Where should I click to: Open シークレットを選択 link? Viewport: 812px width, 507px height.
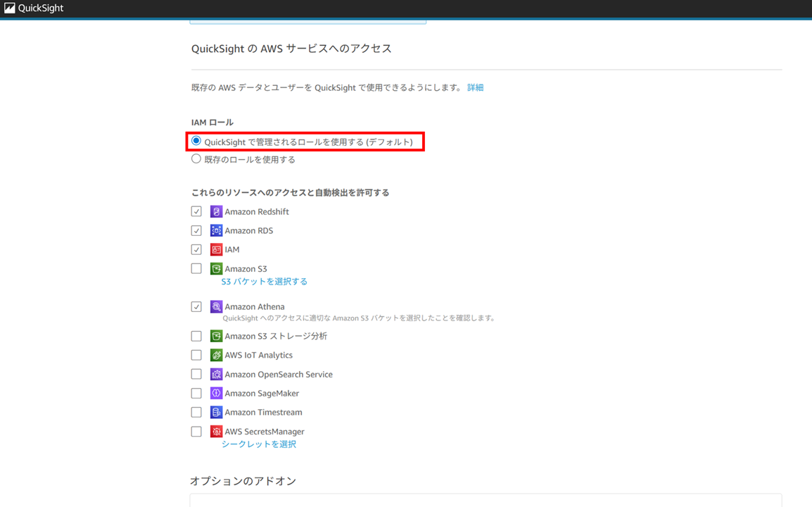[259, 444]
